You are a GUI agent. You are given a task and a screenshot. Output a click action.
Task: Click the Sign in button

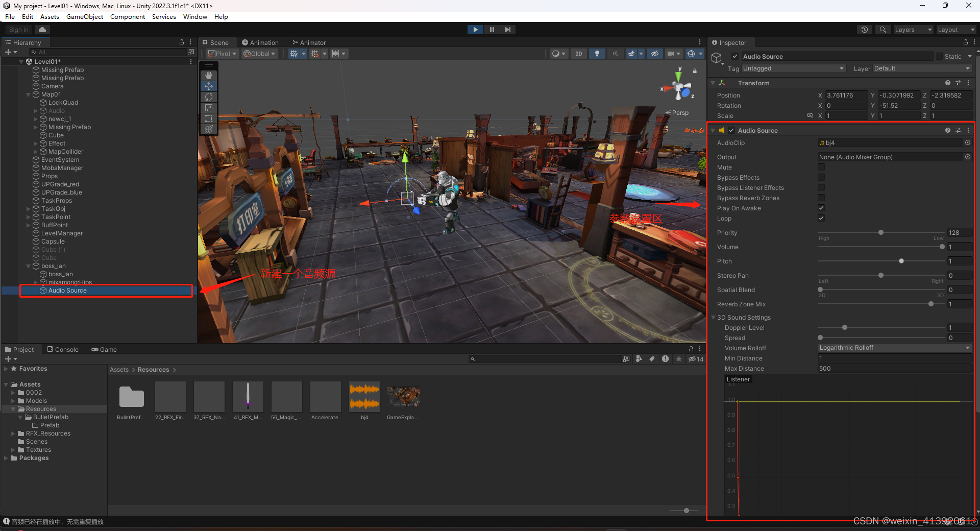tap(19, 30)
